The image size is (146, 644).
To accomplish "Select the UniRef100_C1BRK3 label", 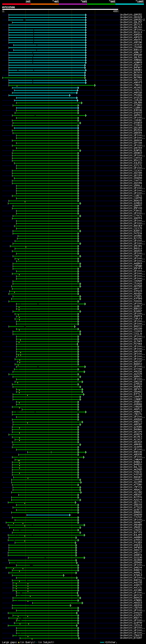I will pos(131,108).
